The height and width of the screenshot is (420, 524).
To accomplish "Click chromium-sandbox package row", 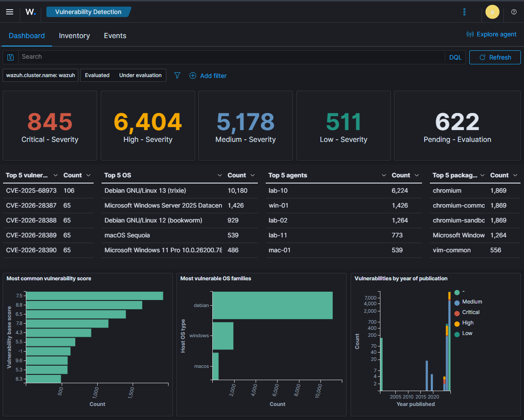I will point(475,220).
